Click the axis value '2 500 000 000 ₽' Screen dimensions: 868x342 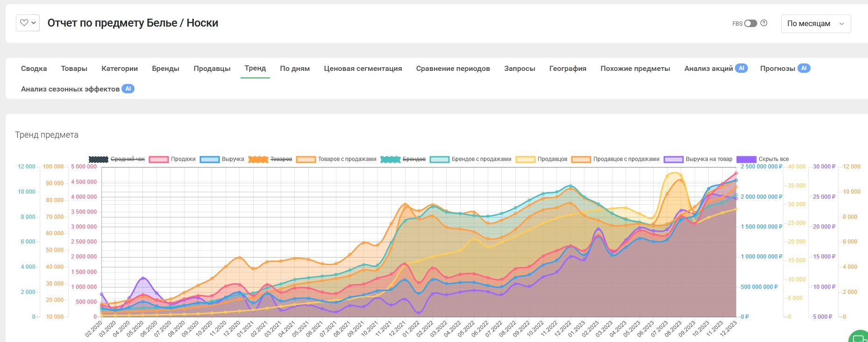[761, 167]
